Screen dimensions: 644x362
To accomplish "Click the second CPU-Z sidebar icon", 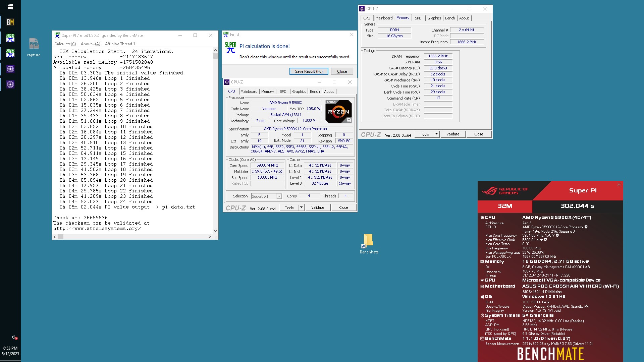I will 10,84.
